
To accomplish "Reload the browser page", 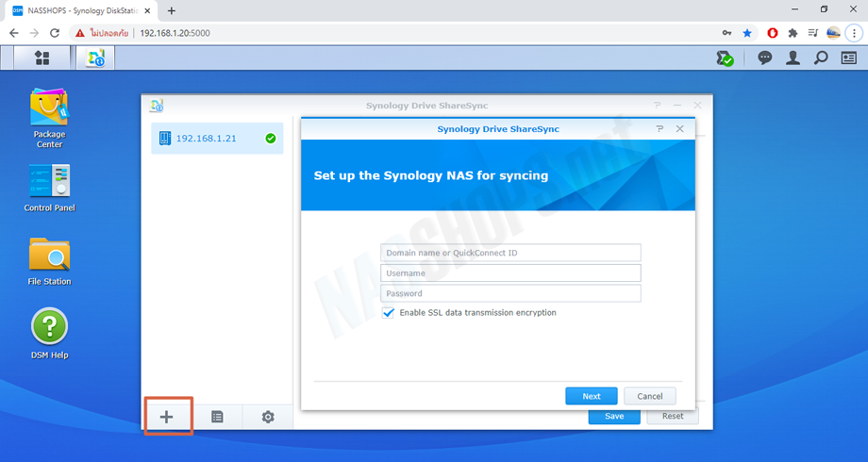I will tap(55, 33).
